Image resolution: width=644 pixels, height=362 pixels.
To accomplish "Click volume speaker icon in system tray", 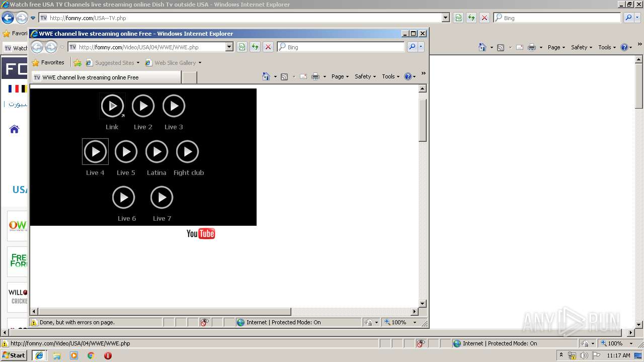I will click(584, 355).
